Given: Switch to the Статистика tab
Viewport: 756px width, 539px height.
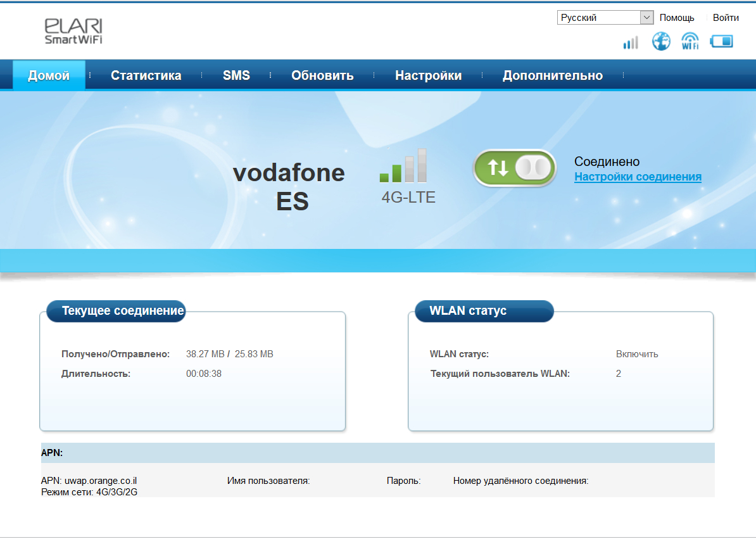Looking at the screenshot, I should pos(146,75).
